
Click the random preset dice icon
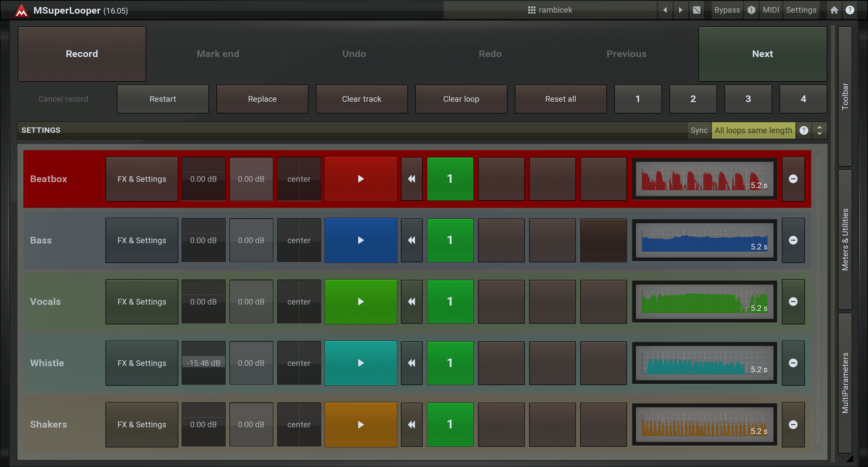point(696,10)
